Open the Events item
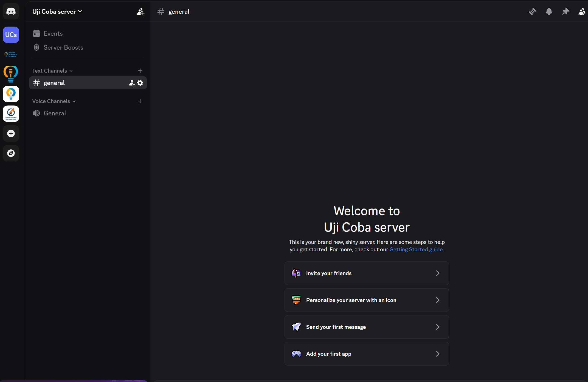588x382 pixels. (x=53, y=33)
